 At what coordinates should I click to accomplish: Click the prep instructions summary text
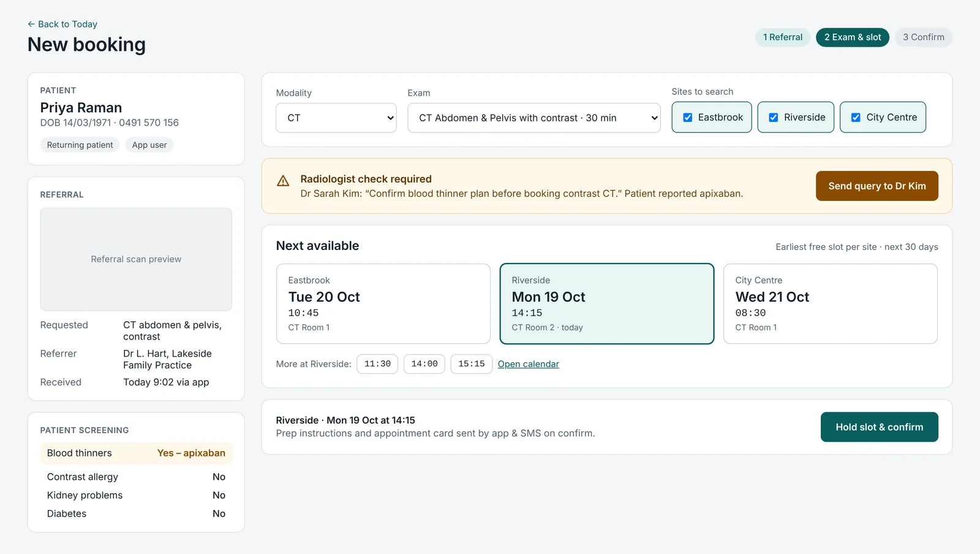click(x=435, y=433)
